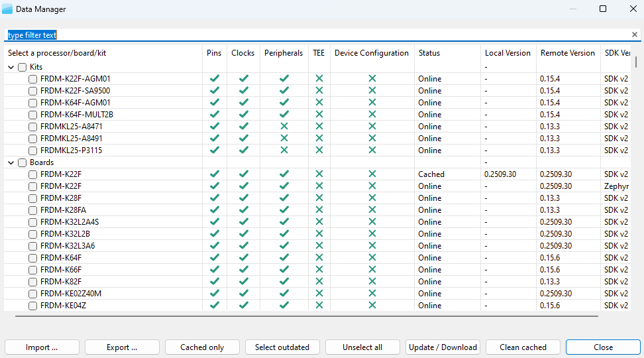Check the FRDM-K28FA checkbox

(33, 210)
